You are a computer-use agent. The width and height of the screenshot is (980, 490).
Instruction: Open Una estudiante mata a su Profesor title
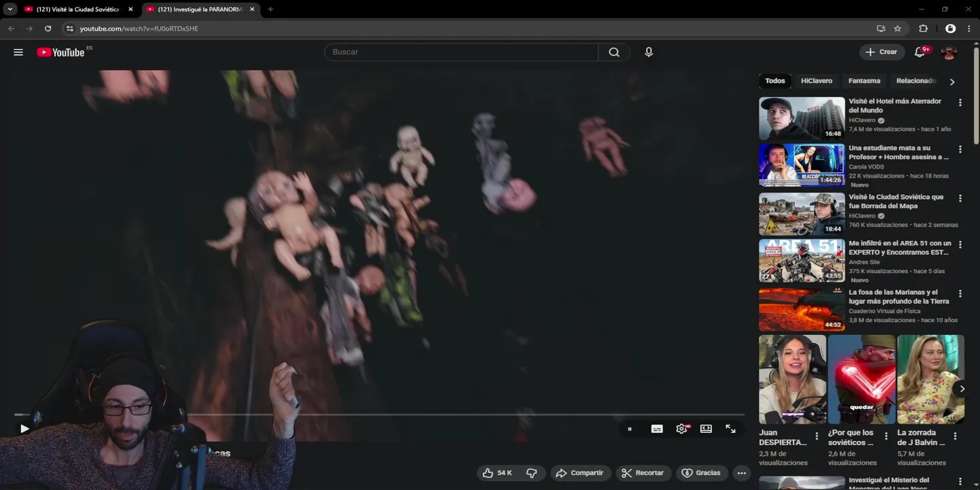pos(898,152)
